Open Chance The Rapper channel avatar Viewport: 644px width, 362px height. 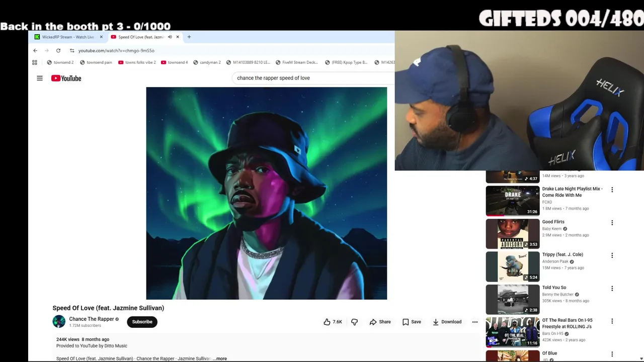click(x=59, y=322)
